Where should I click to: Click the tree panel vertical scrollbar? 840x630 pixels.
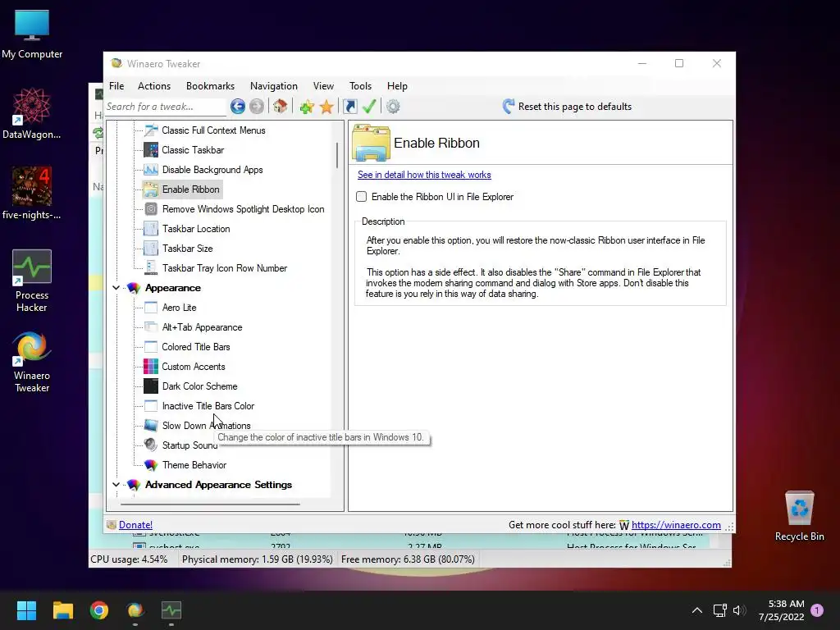click(x=337, y=155)
